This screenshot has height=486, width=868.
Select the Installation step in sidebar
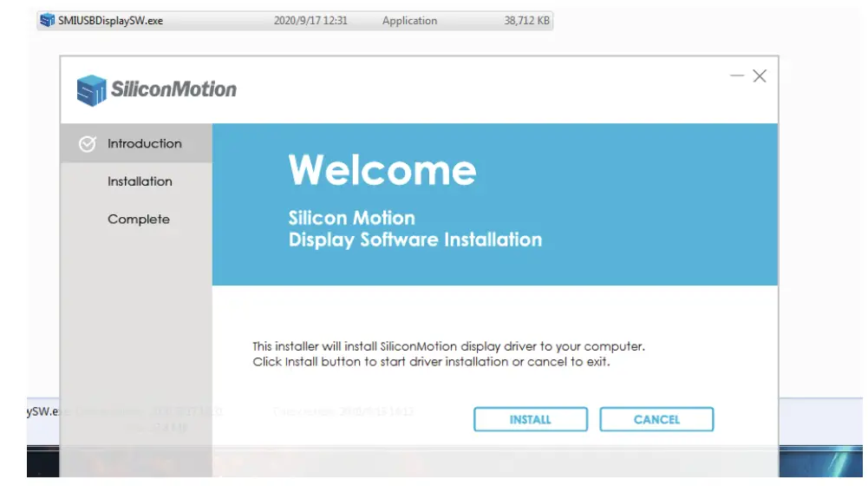(140, 181)
